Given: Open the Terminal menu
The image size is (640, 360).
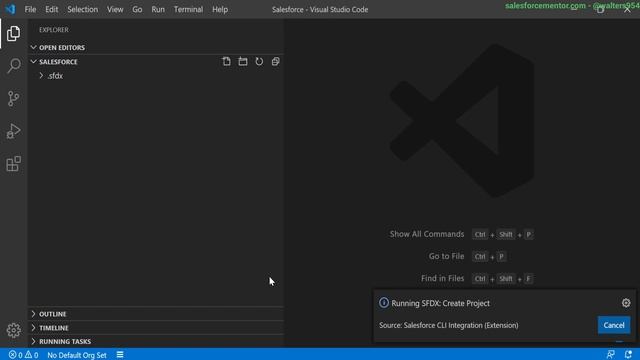Looking at the screenshot, I should coord(188,9).
